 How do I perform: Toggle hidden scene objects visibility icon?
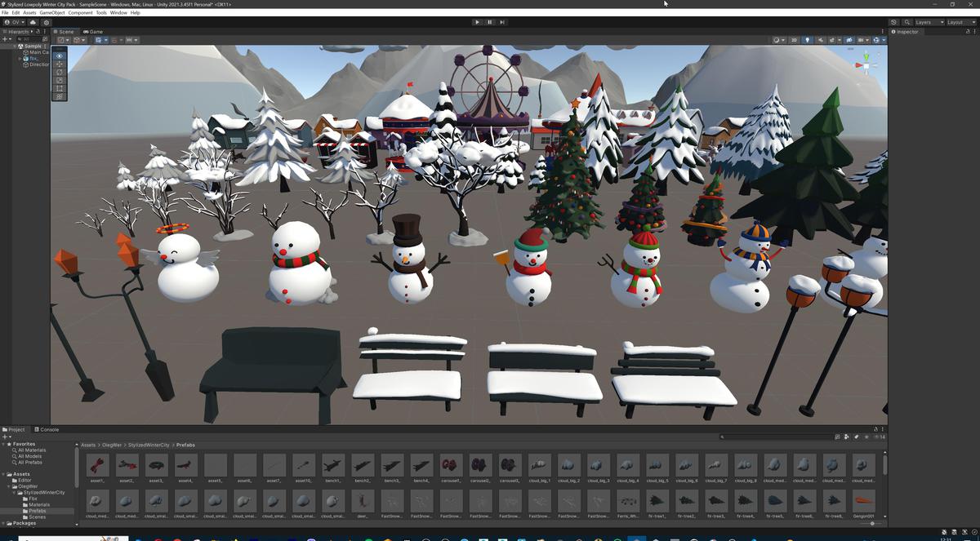[x=849, y=40]
